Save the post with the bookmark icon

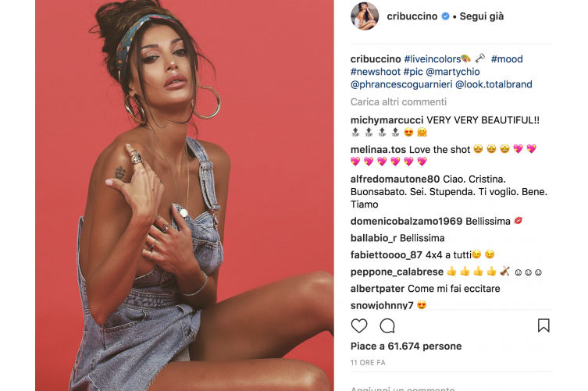tap(543, 325)
